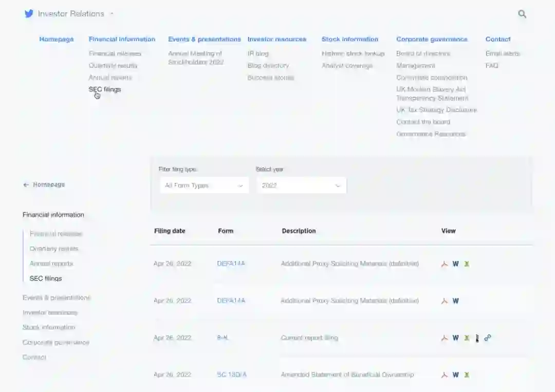Open the Board of directors link
This screenshot has height=392, width=555.
423,54
